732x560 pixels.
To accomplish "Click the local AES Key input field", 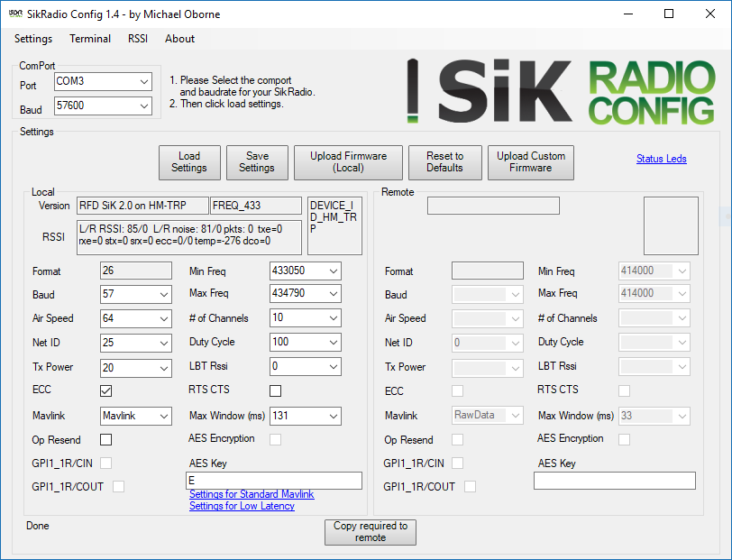I will 273,481.
